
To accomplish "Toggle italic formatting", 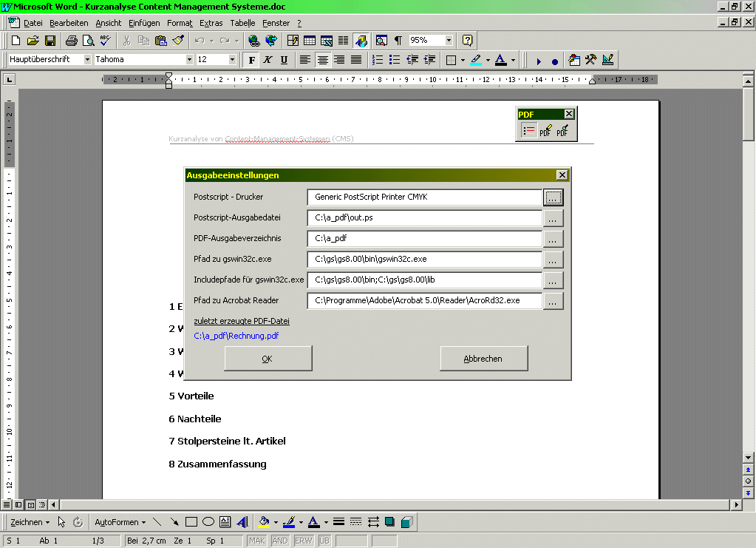I will [268, 60].
